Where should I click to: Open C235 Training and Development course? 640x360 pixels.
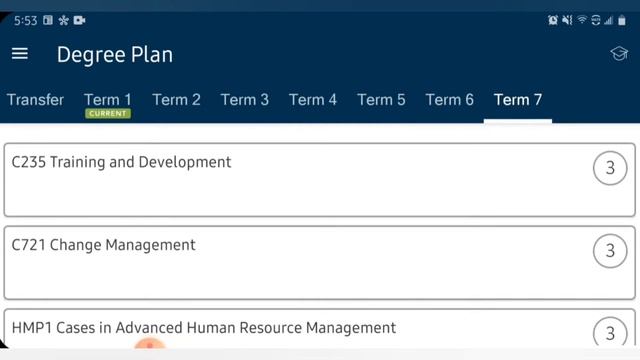[x=320, y=180]
